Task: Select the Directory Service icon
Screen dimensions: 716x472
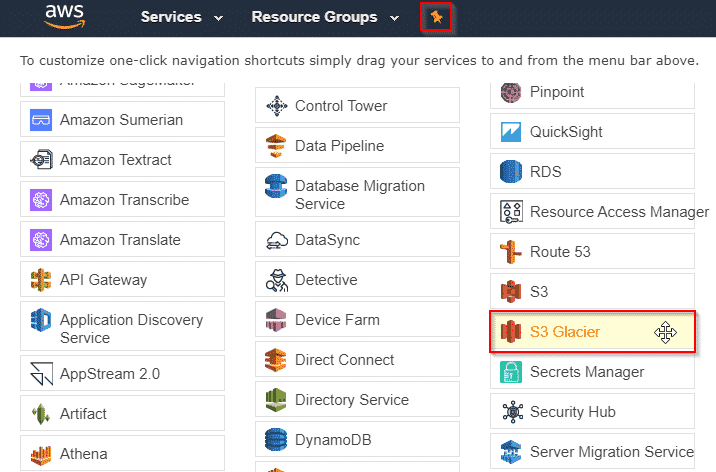Action: [x=276, y=400]
